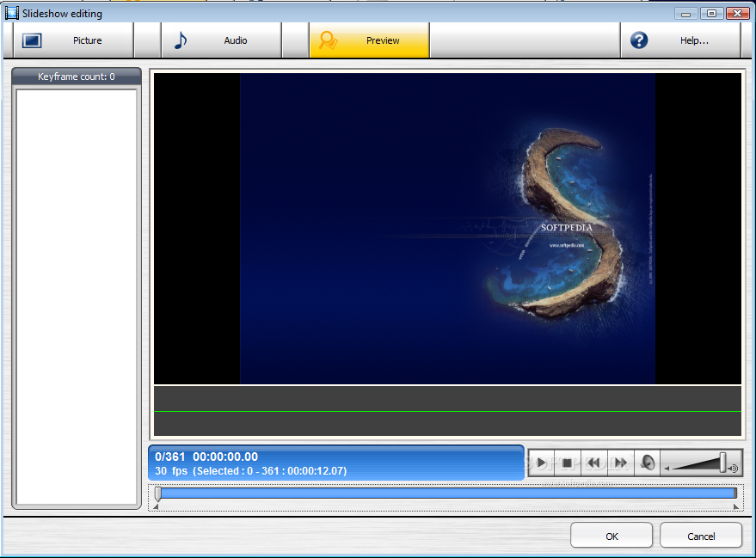Fast forward using the forward button
The image size is (756, 558).
point(620,463)
